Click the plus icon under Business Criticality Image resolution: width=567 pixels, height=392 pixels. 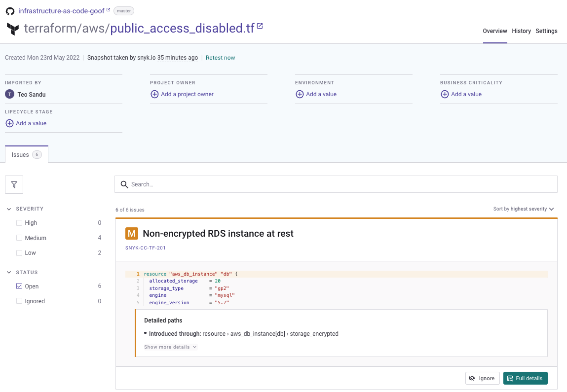pos(445,94)
